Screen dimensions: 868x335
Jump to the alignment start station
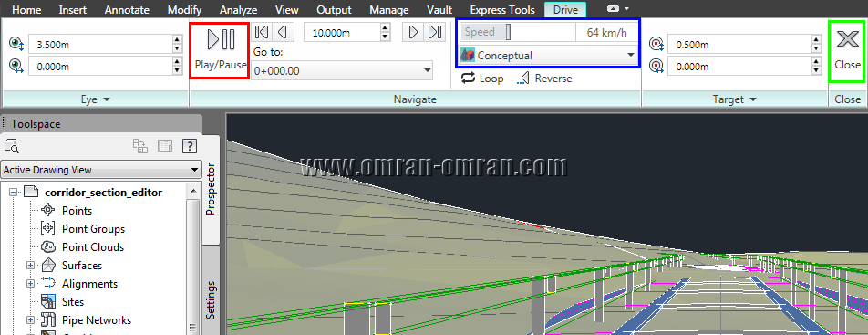[x=262, y=32]
